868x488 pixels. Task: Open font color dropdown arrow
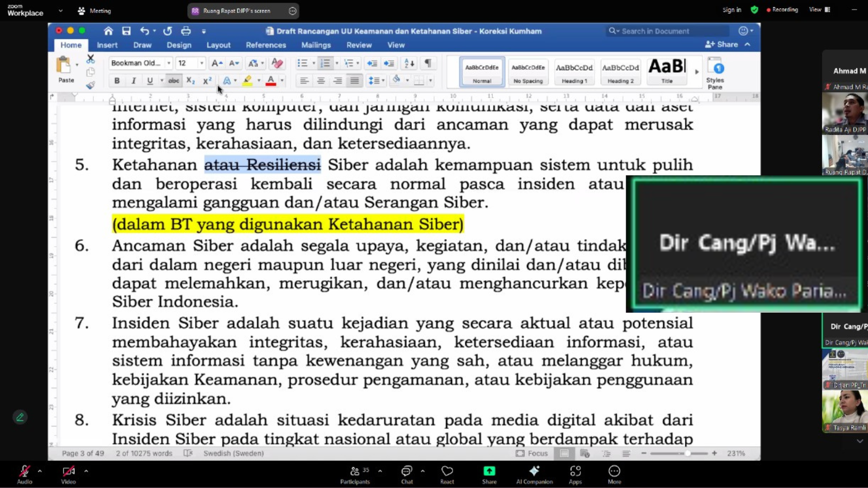coord(282,81)
